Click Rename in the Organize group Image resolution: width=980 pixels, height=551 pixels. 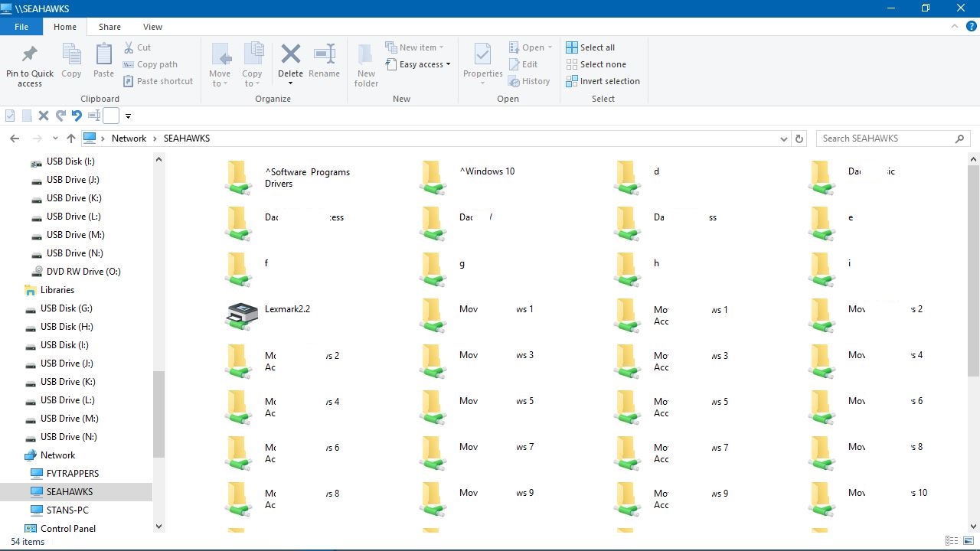point(324,61)
